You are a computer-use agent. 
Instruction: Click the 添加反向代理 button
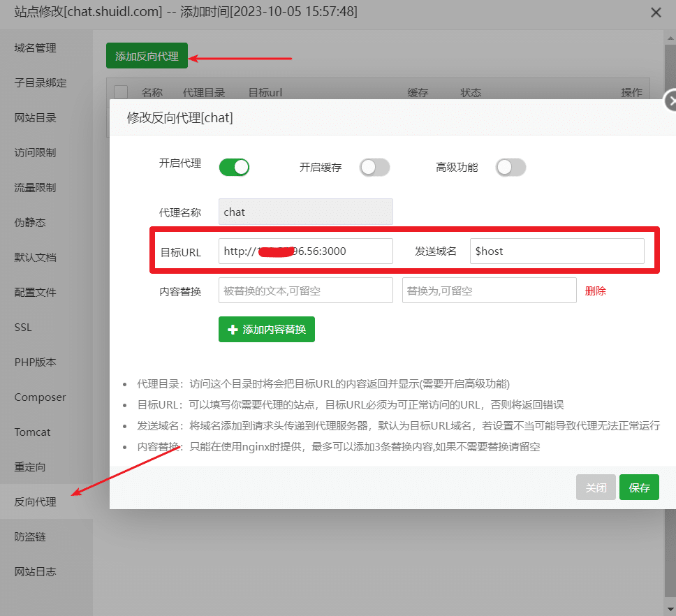tap(147, 54)
